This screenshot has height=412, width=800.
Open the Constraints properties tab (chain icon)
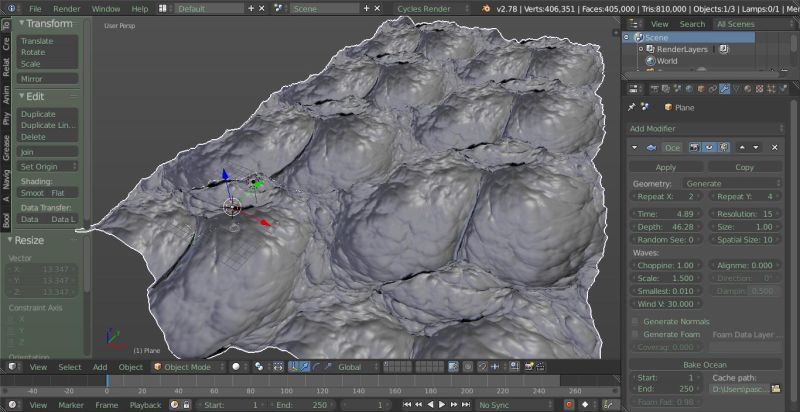712,89
